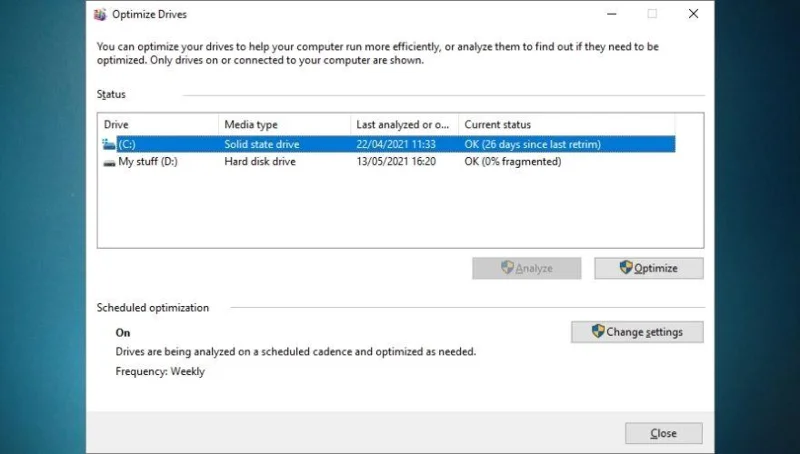Click the shield icon on Analyze button

[507, 267]
